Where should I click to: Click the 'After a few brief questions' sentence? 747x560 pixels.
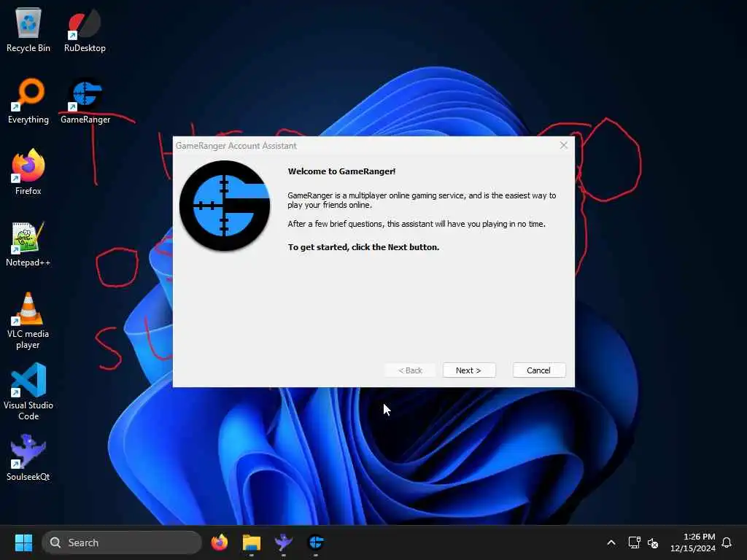[x=417, y=224]
